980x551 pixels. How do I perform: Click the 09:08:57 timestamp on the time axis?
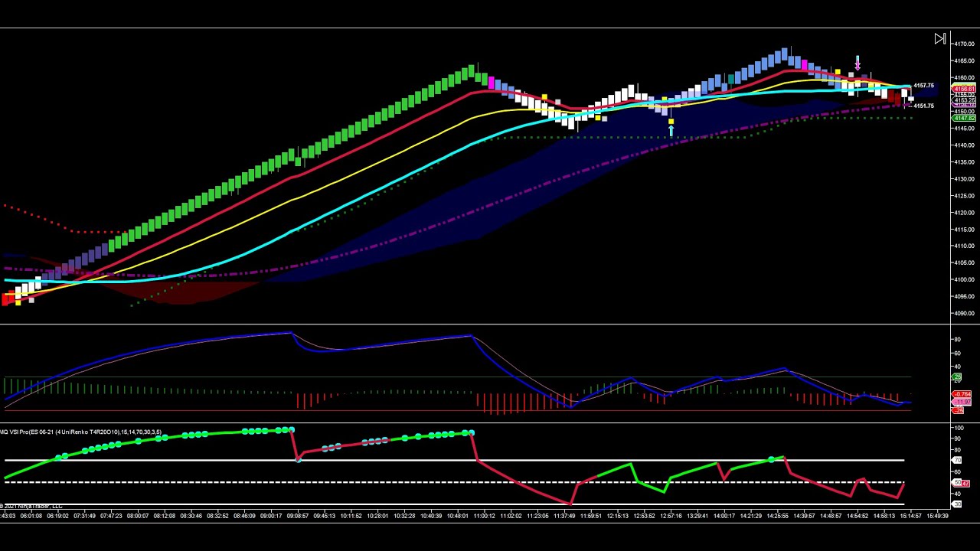tap(297, 516)
